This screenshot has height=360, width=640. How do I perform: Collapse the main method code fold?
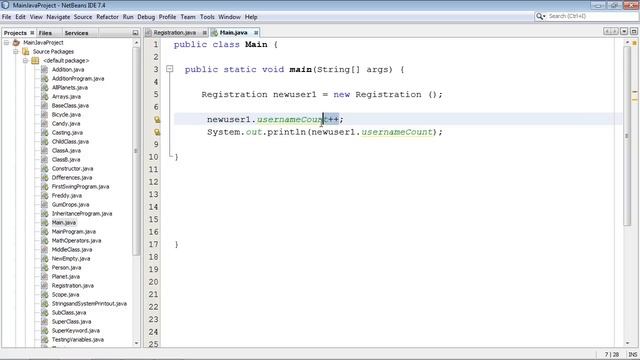coord(169,69)
